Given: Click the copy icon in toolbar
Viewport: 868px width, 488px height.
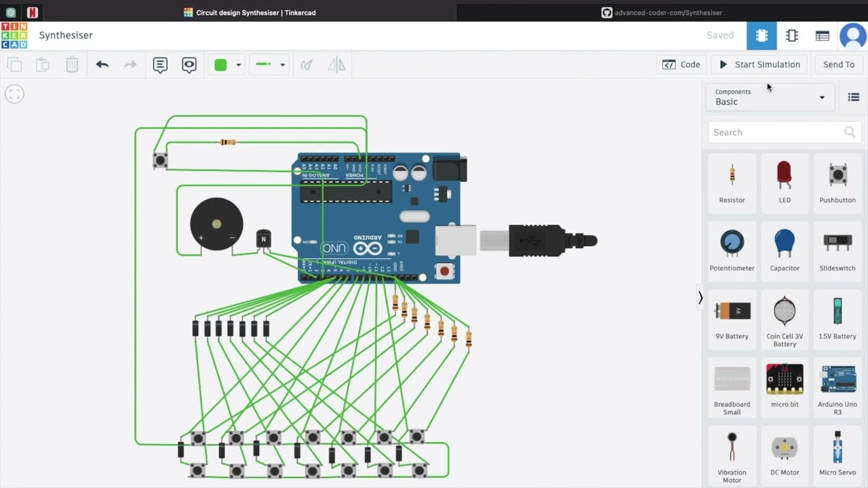Looking at the screenshot, I should pyautogui.click(x=14, y=64).
